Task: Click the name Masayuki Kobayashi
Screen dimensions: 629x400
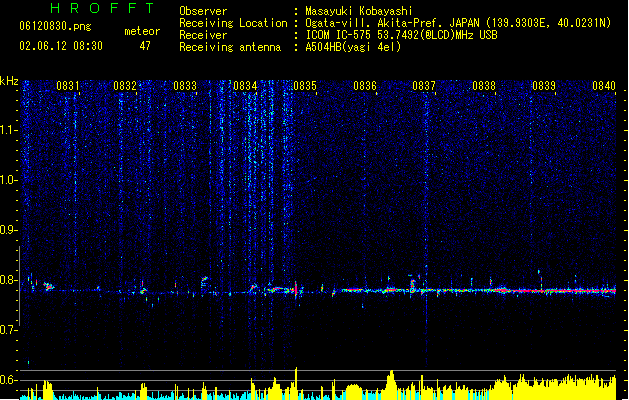Action: [x=359, y=11]
